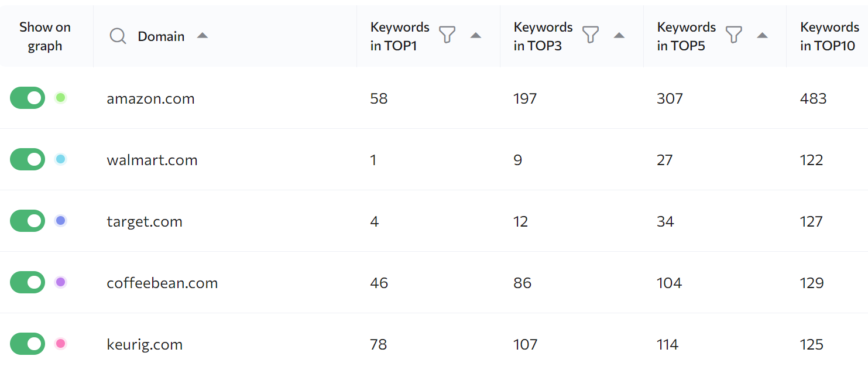Open the coffeebean.com domain link
The height and width of the screenshot is (373, 868).
click(x=162, y=282)
